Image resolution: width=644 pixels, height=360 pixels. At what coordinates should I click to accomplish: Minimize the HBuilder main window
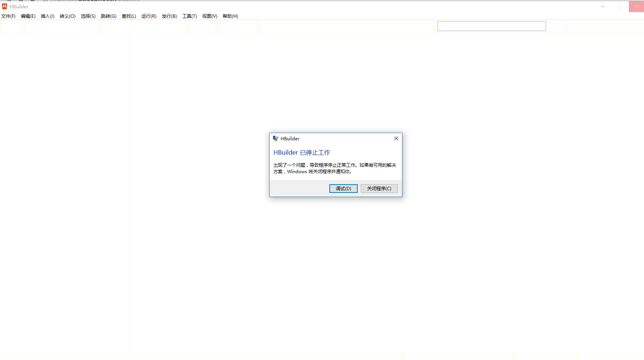(x=603, y=6)
